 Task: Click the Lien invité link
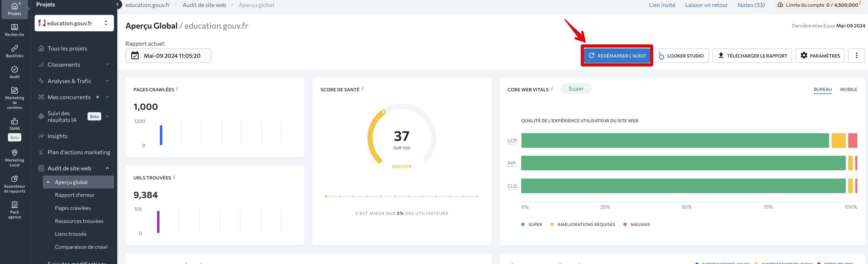click(662, 5)
